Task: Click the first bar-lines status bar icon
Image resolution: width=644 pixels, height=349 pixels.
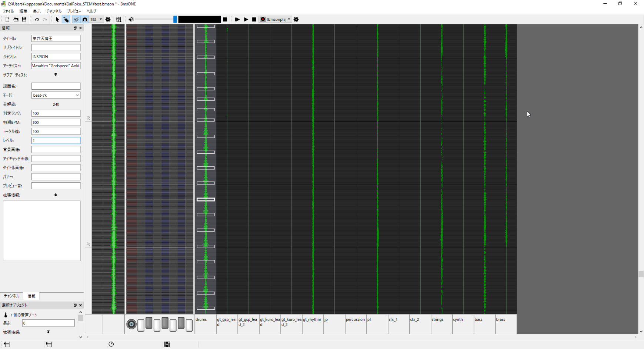Action: [7, 344]
